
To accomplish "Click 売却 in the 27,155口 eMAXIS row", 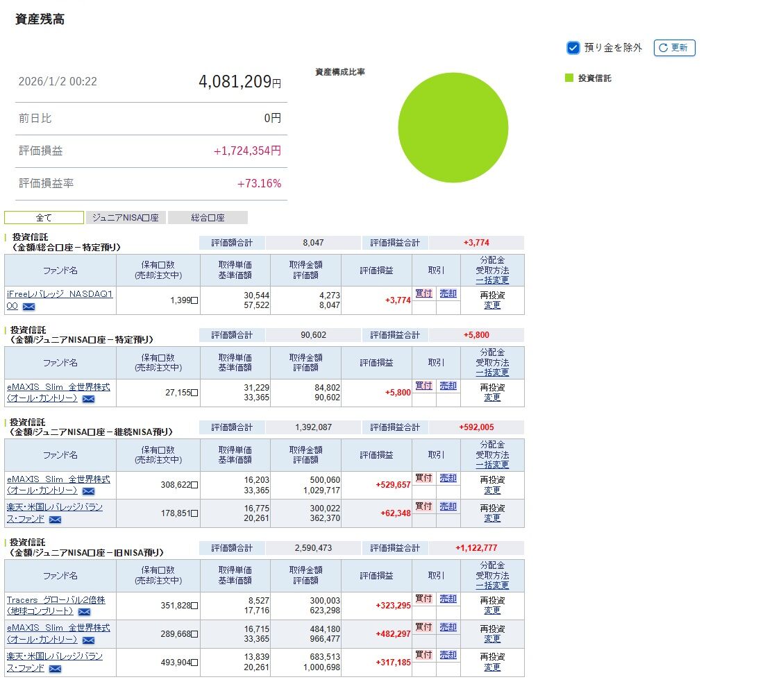I will (448, 386).
